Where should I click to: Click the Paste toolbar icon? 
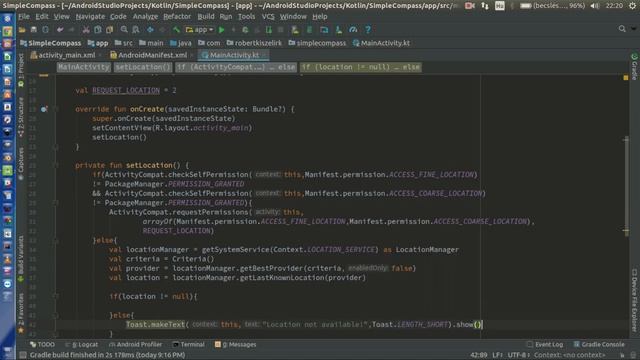pos(109,30)
